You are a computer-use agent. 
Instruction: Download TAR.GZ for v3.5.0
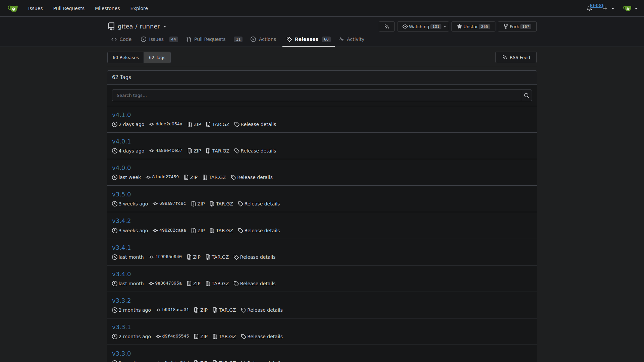point(221,204)
